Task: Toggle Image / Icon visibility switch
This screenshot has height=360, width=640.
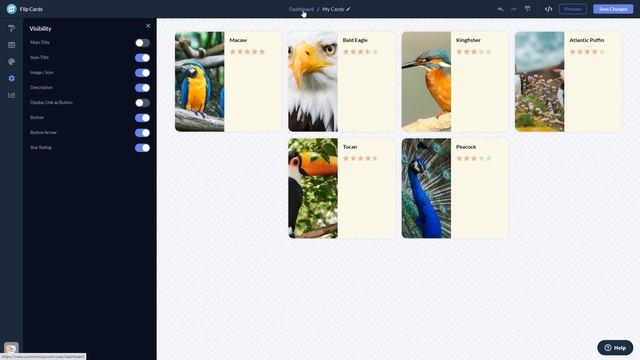Action: [x=142, y=73]
